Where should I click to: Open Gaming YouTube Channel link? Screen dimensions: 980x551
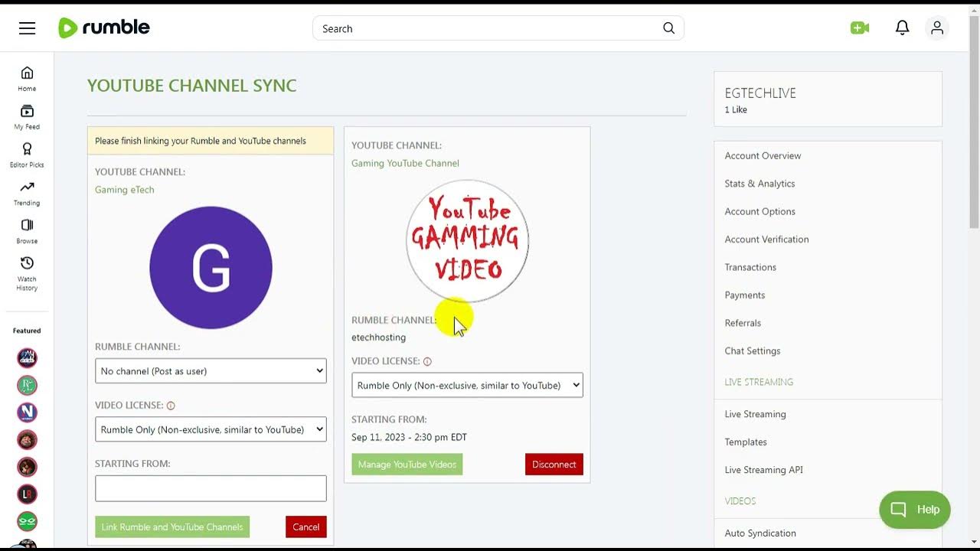(x=405, y=163)
